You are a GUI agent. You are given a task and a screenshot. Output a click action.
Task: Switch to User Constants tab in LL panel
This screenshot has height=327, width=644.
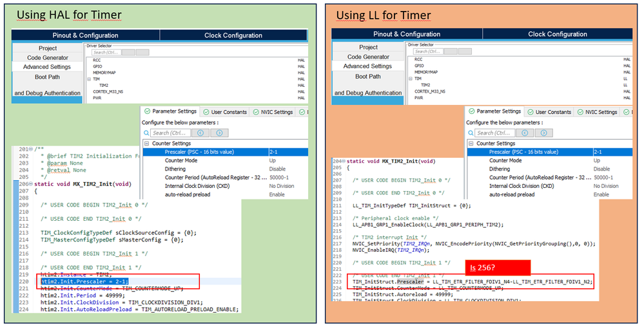click(x=549, y=112)
